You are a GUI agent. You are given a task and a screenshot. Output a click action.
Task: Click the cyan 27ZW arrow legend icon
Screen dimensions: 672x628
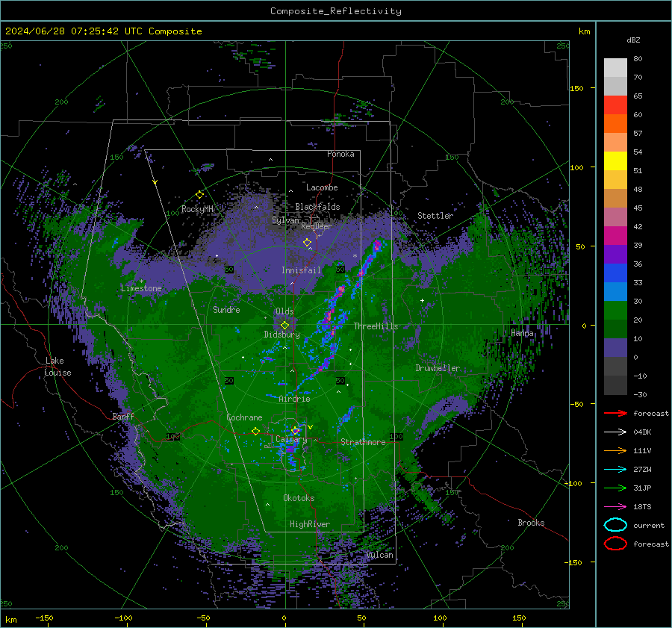point(615,469)
